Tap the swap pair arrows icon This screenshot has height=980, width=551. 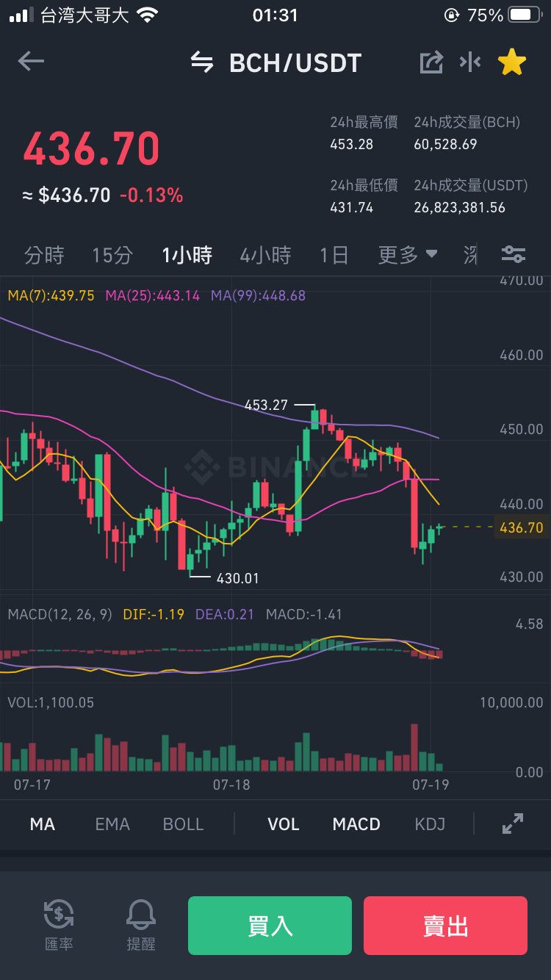tap(201, 62)
